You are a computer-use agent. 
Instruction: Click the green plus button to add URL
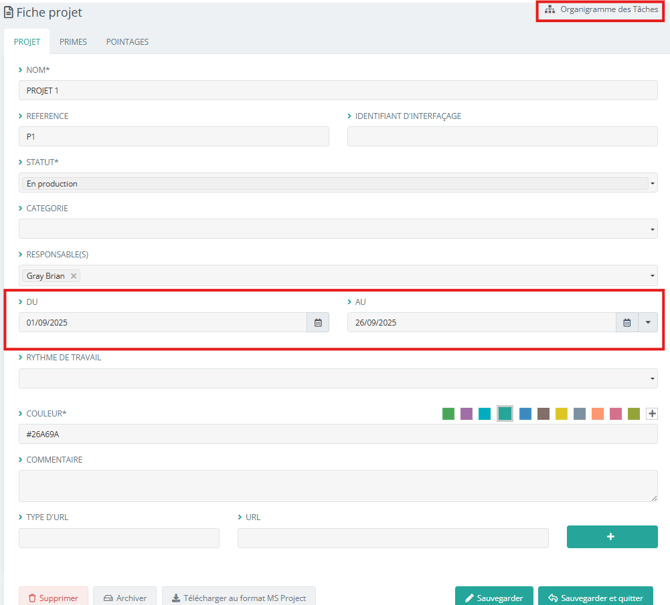pyautogui.click(x=611, y=537)
